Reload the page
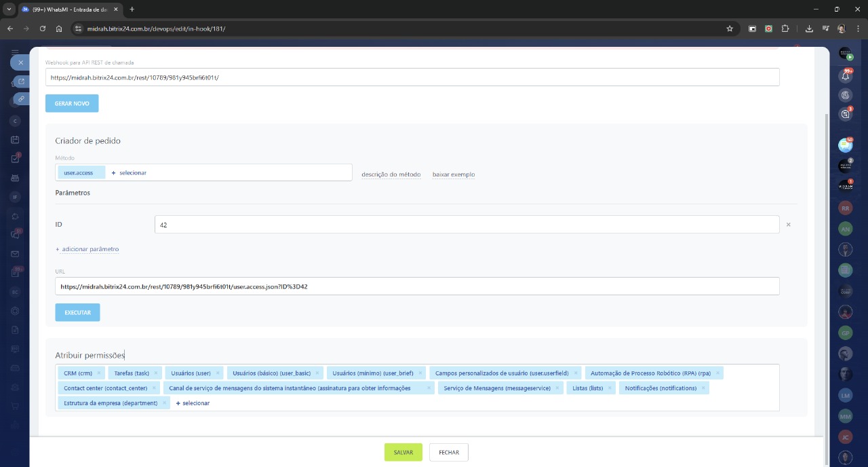 pos(43,29)
